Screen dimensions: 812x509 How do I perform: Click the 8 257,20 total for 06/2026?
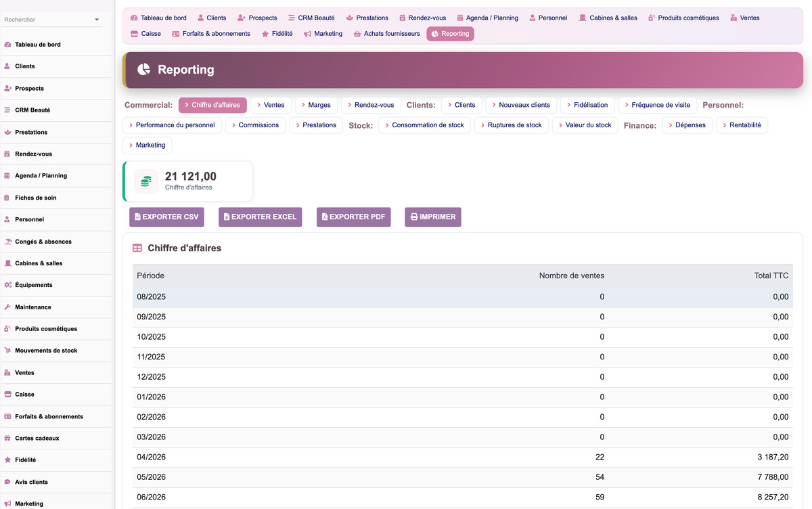pos(773,497)
